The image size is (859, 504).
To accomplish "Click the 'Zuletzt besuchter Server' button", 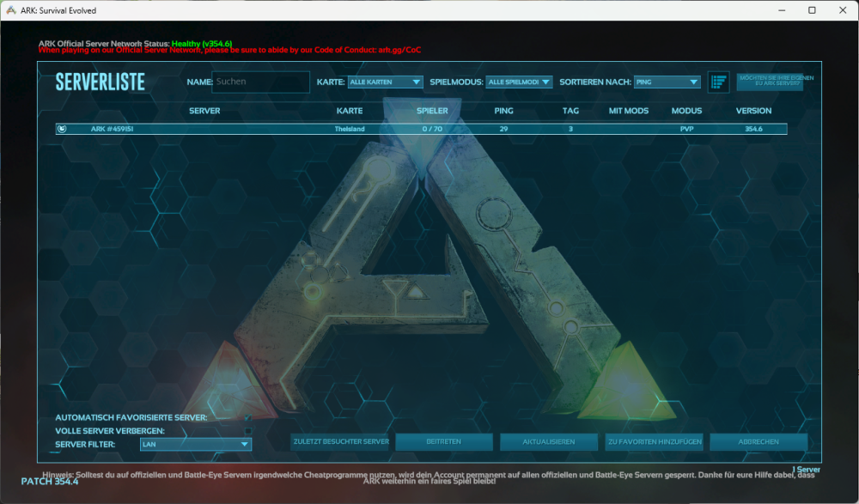I will click(341, 441).
